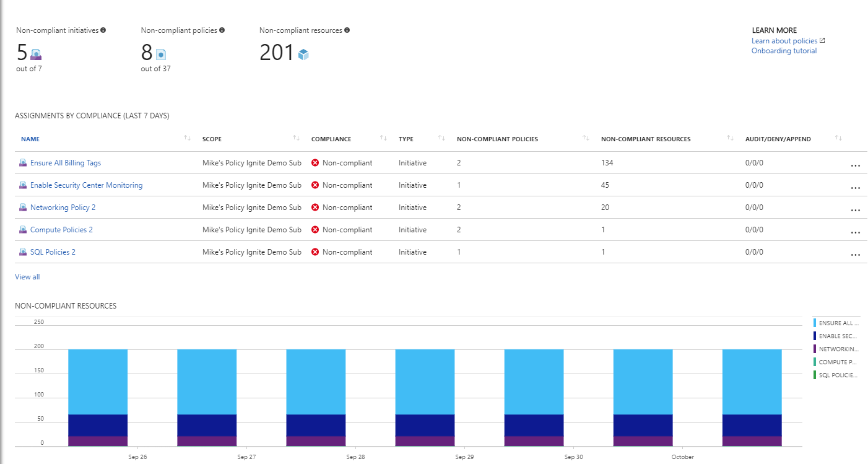
Task: Click the external link icon after Learn about policies
Action: pos(822,40)
